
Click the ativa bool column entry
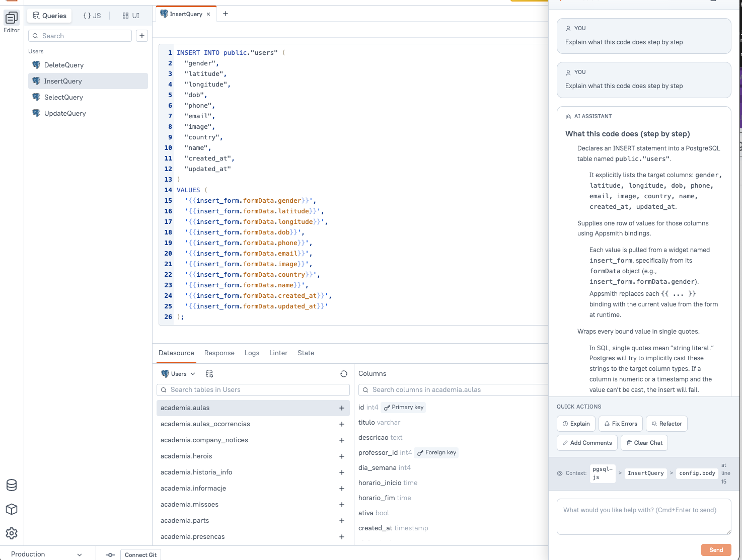click(374, 513)
